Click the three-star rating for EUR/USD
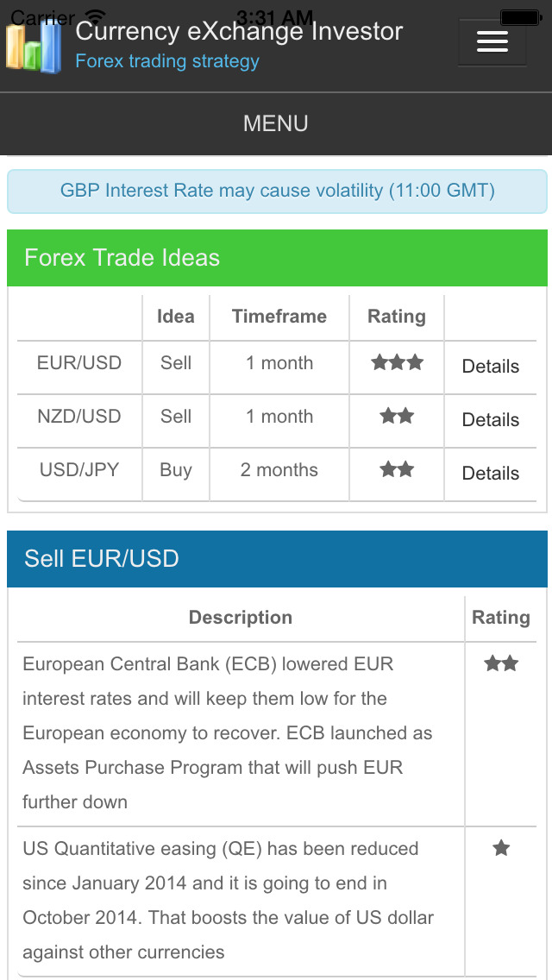The image size is (552, 980). pyautogui.click(x=397, y=363)
